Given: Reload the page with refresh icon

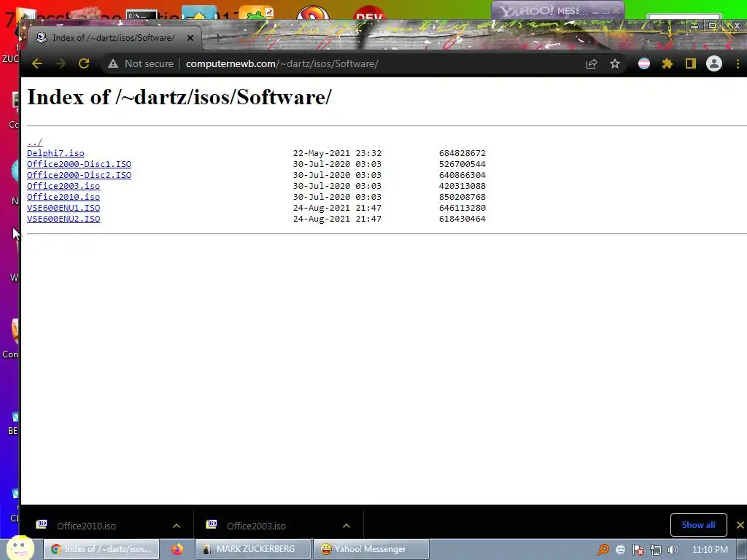Looking at the screenshot, I should click(x=84, y=64).
